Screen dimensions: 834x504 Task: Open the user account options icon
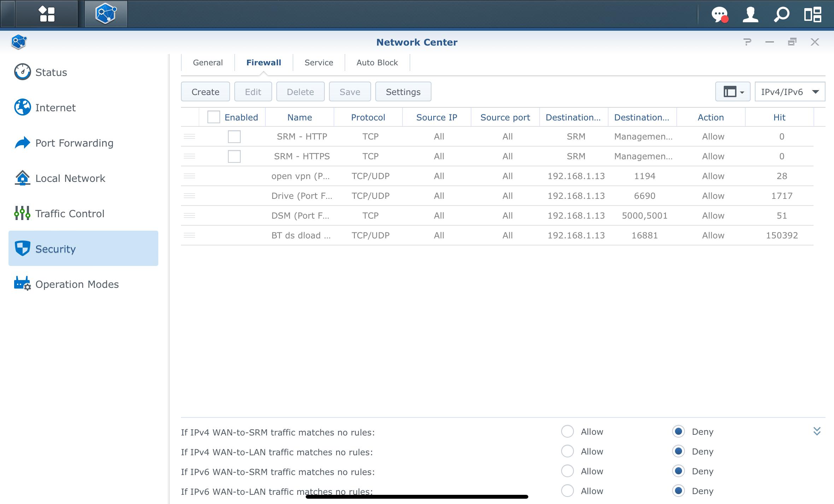[x=750, y=15]
